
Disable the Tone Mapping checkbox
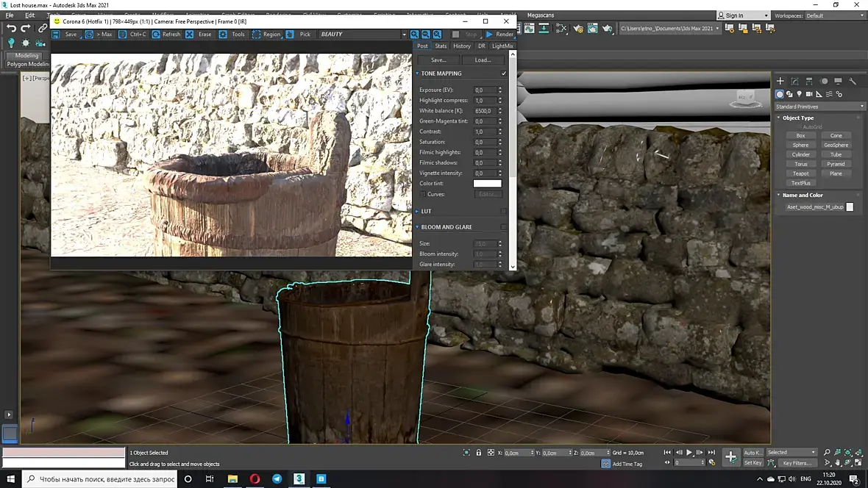504,73
